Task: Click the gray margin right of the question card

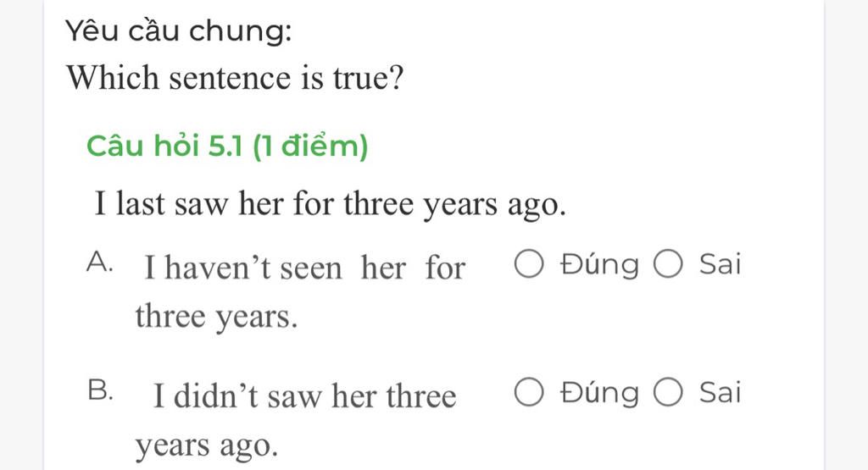Action: 847,235
